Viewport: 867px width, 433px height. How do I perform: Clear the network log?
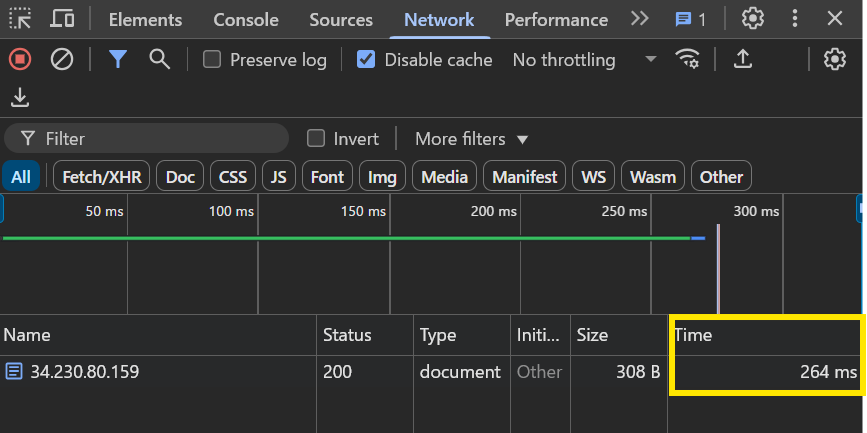pyautogui.click(x=62, y=59)
